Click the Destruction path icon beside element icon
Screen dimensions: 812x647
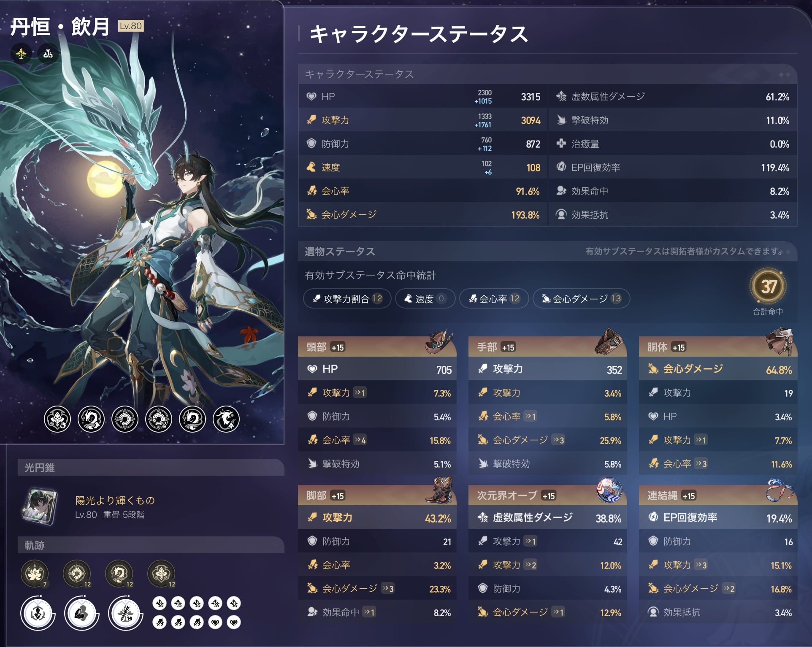tap(48, 54)
